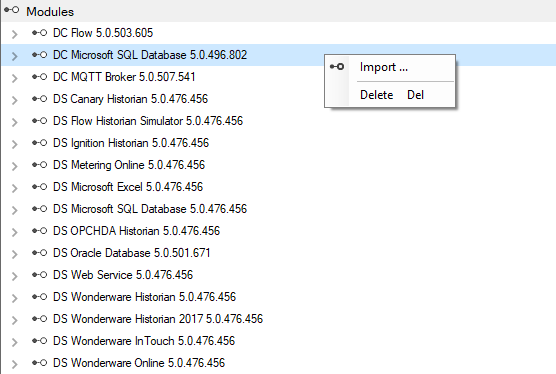
Task: Expand the DC Flow 5.0.503.605 node
Action: pos(14,34)
